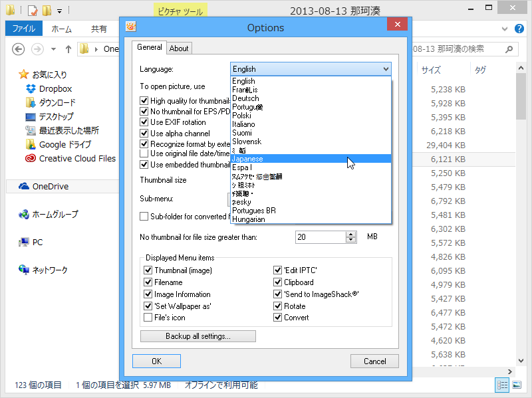Enable the 'File's icon' menu item option
The width and height of the screenshot is (532, 398).
coord(148,318)
